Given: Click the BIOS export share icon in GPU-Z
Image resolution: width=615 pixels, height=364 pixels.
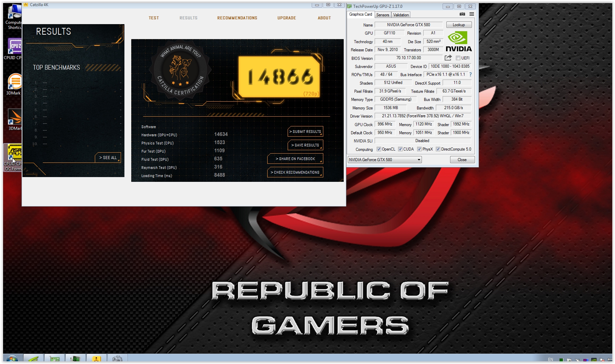Looking at the screenshot, I should [448, 58].
